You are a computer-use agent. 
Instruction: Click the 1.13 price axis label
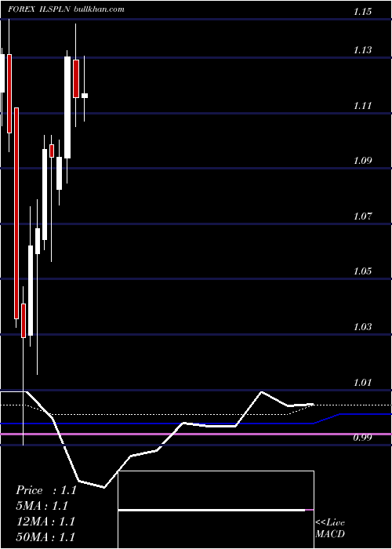[x=362, y=50]
